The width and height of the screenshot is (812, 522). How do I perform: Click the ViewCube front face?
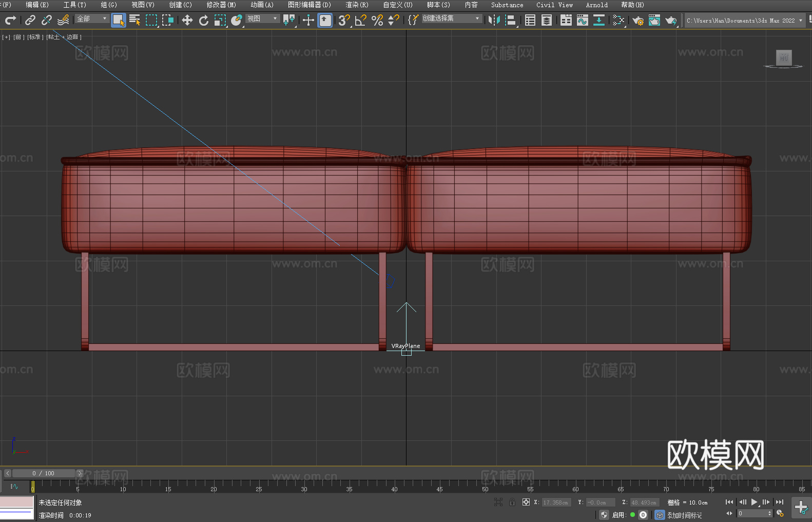click(784, 57)
